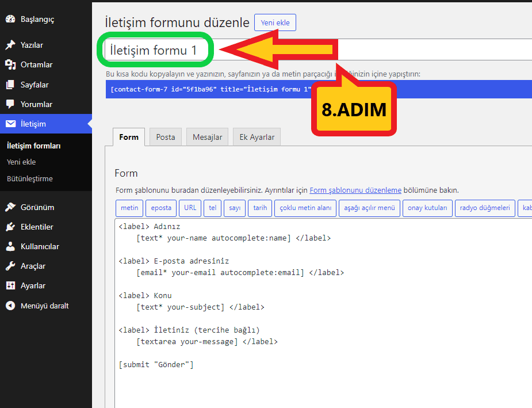Go to the Ek Ayarlar tab
Viewport: 532px width, 408px height.
[x=257, y=137]
